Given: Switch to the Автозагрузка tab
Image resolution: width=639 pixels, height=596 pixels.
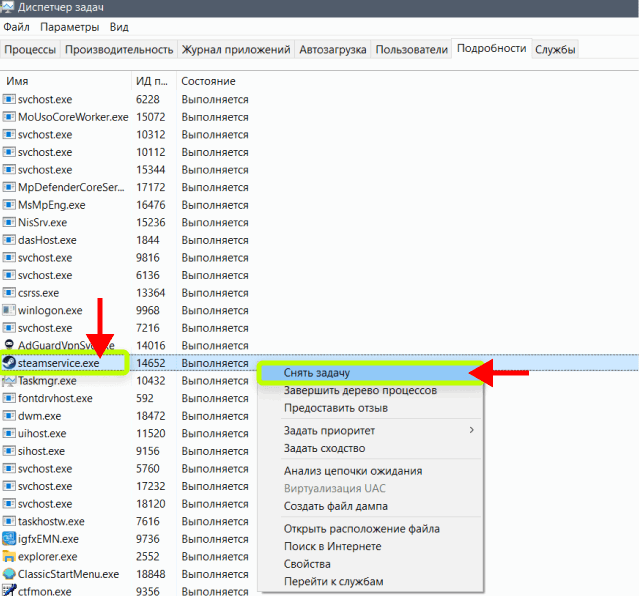Looking at the screenshot, I should (333, 49).
